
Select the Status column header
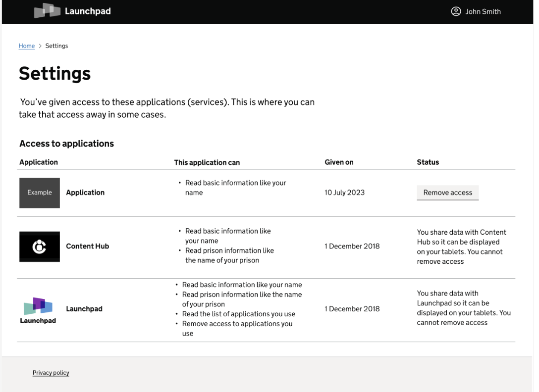428,162
